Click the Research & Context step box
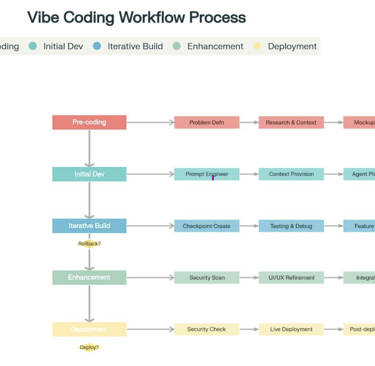Screen dimensions: 375x366 pyautogui.click(x=291, y=122)
